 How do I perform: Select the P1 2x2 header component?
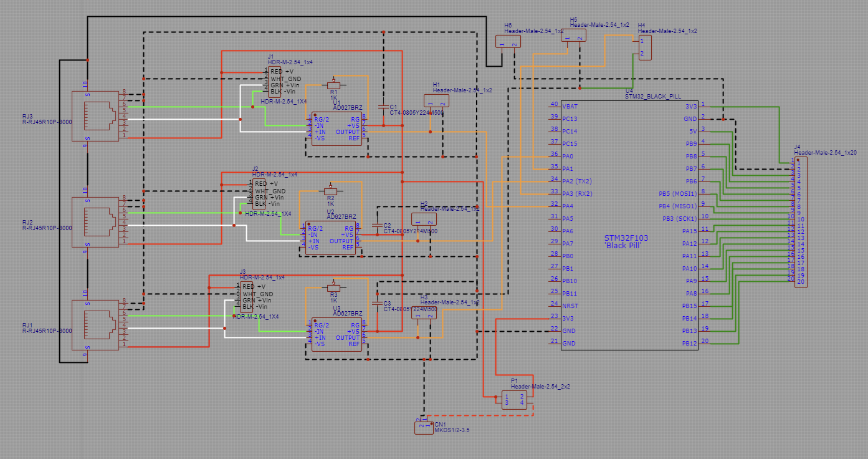click(x=517, y=400)
